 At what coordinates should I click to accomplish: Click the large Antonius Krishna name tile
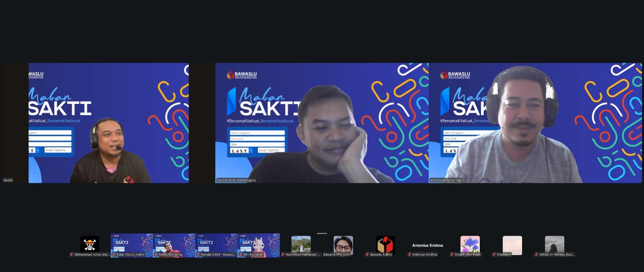coord(427,245)
